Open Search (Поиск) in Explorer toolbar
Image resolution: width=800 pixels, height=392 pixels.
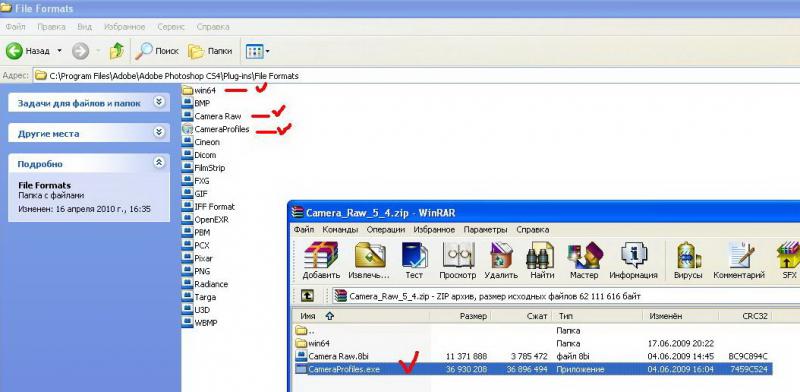[x=157, y=51]
